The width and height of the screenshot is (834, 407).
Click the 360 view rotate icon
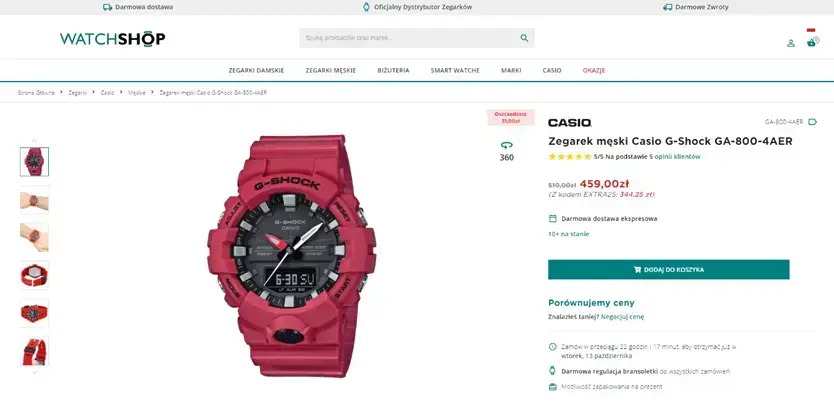506,145
